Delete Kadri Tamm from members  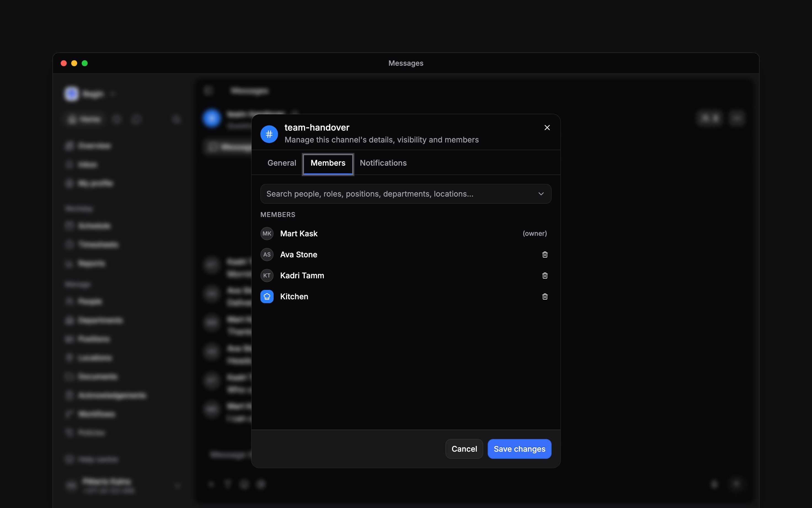click(x=545, y=276)
